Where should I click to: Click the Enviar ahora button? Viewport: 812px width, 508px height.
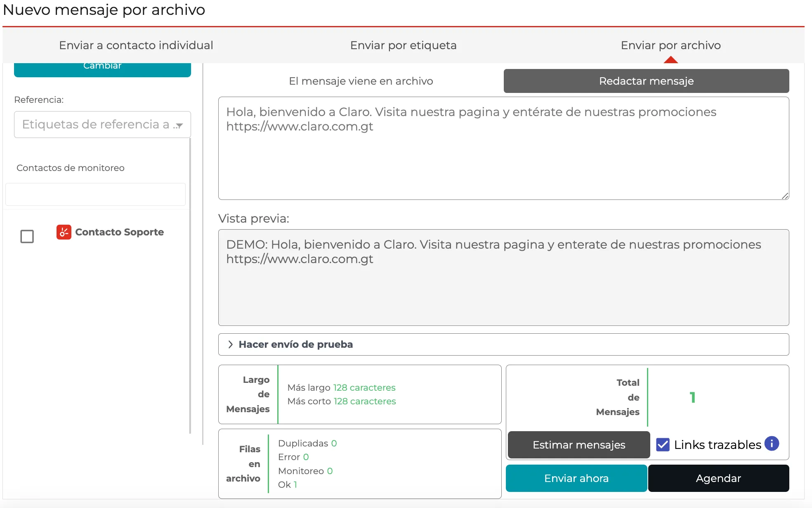point(576,478)
